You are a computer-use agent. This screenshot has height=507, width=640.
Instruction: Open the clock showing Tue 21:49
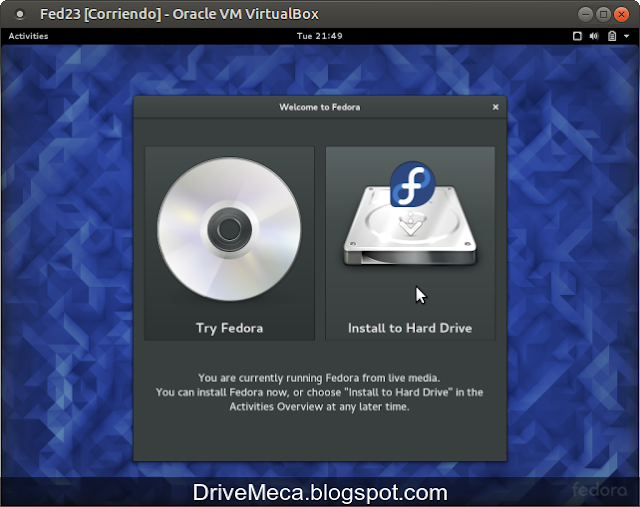pos(320,36)
